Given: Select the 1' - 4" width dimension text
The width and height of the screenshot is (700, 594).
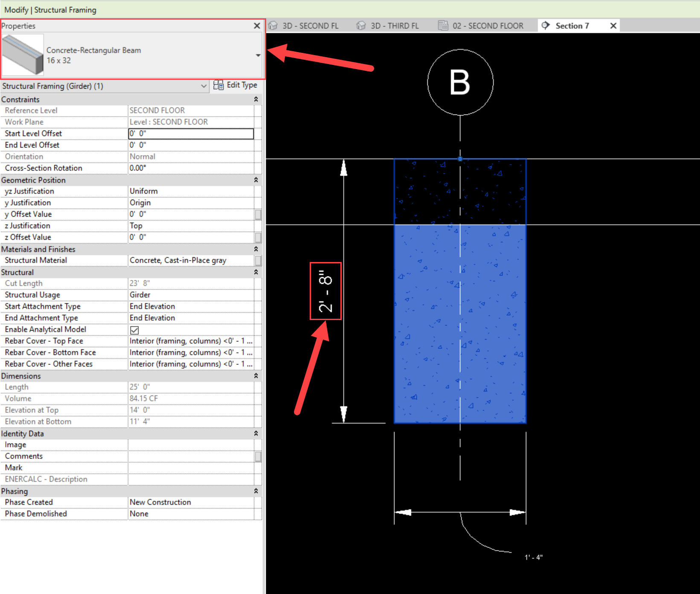Looking at the screenshot, I should point(533,557).
